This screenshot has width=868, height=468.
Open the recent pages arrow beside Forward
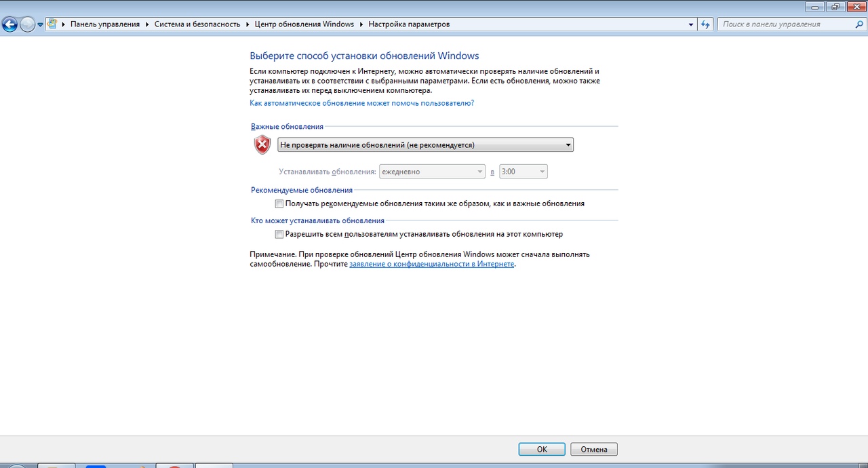41,24
